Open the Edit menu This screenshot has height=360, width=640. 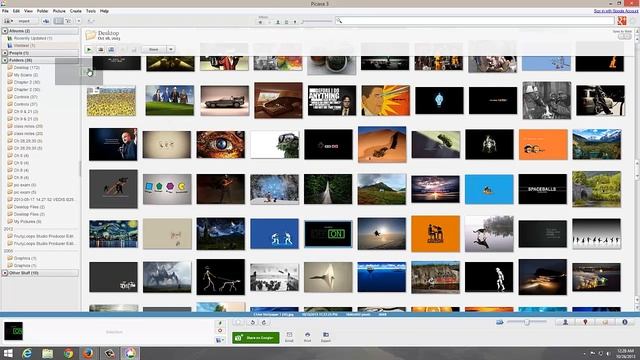[x=16, y=11]
